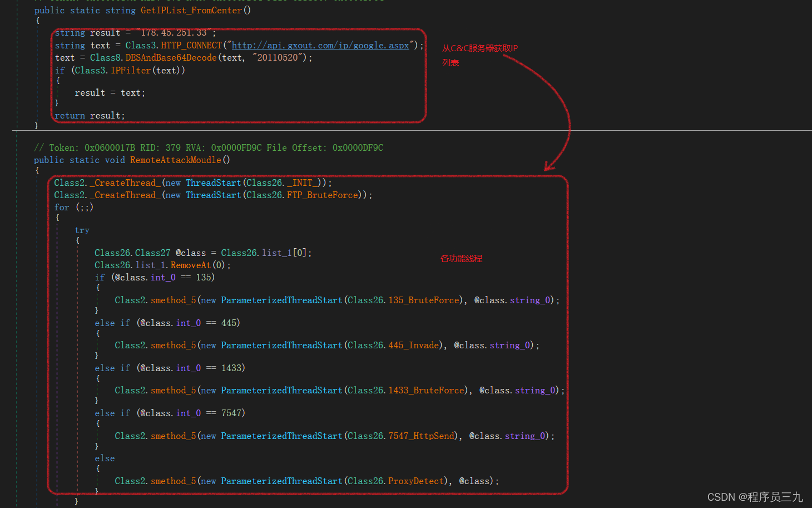This screenshot has width=812, height=508.
Task: Open the 1433_BruteForce method reference
Action: (x=427, y=391)
